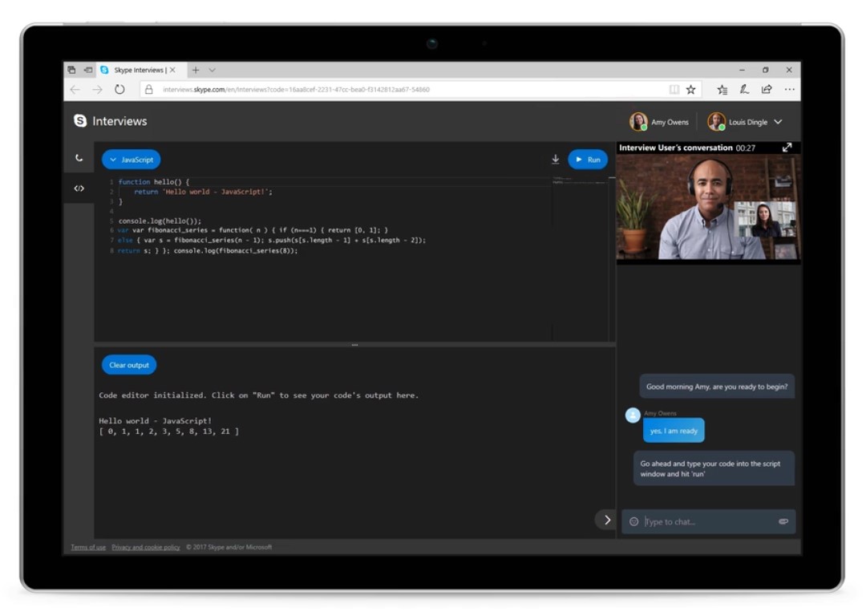Expand the Louis Dingle account menu chevron

click(778, 122)
